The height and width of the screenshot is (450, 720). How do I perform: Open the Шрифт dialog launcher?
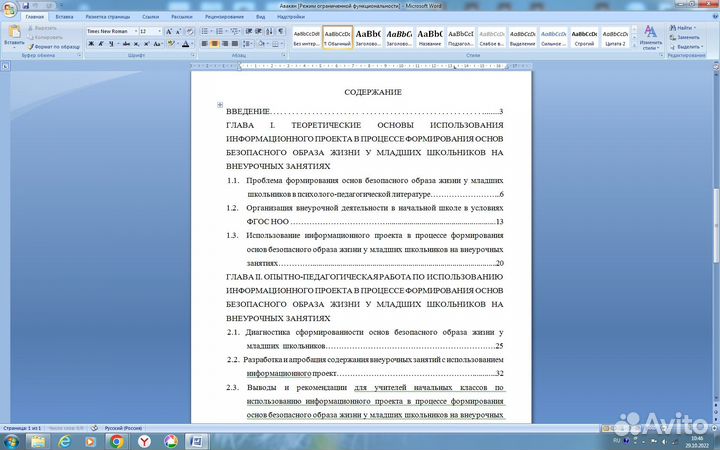click(194, 56)
